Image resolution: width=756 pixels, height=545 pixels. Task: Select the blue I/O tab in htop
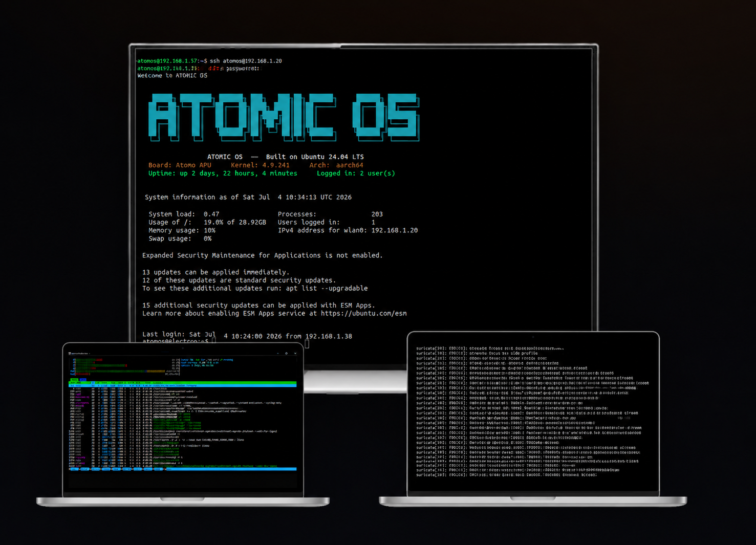click(83, 380)
